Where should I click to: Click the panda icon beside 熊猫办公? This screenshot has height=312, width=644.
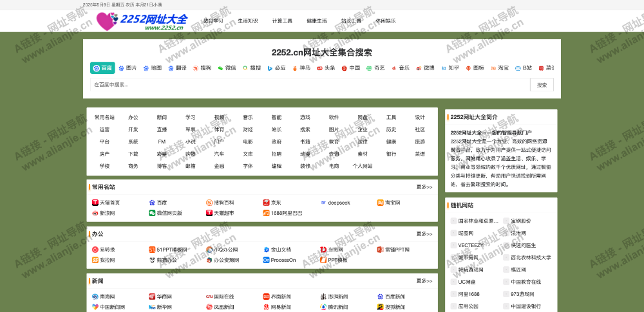pyautogui.click(x=152, y=260)
